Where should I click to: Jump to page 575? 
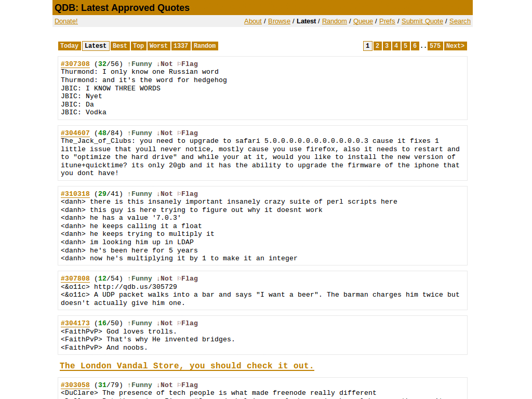coord(435,46)
